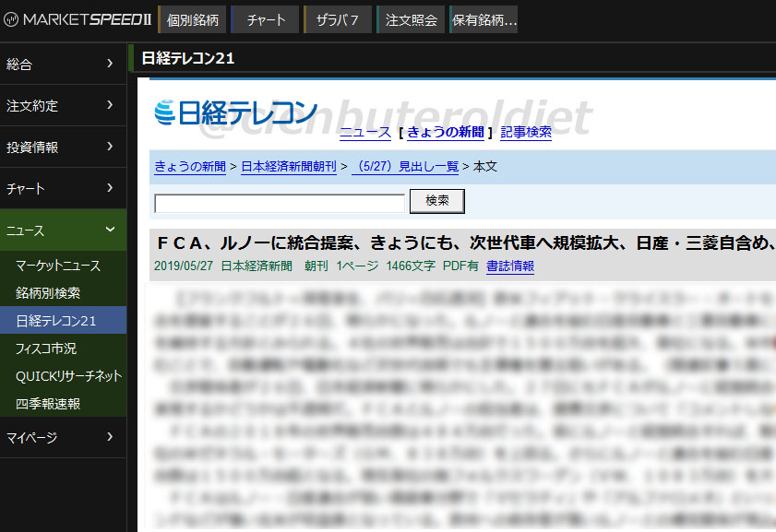This screenshot has height=532, width=776.
Task: Open the 保有銘柄 tab
Action: (x=484, y=19)
